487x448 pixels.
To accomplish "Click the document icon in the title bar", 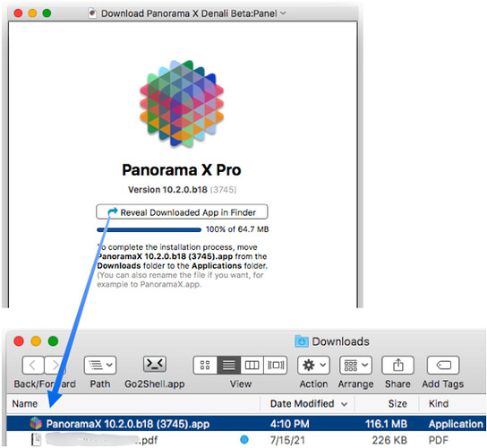I will click(x=92, y=13).
